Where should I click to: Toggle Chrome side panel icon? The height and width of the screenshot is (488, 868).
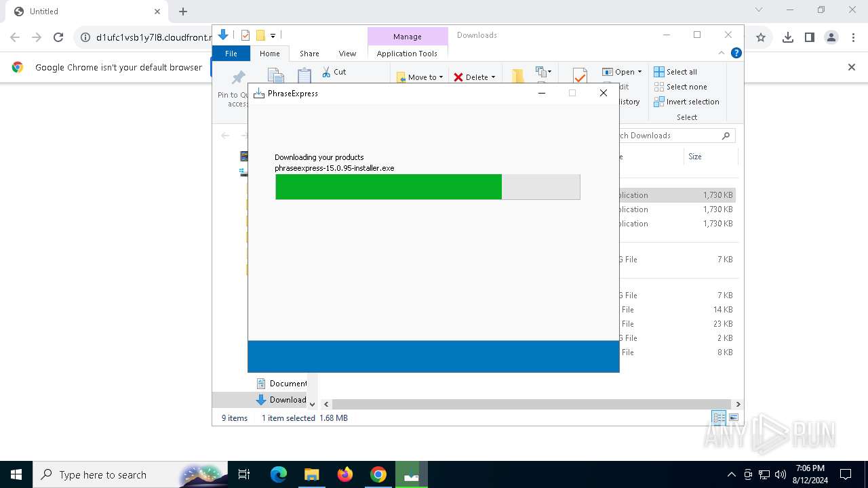click(x=810, y=38)
